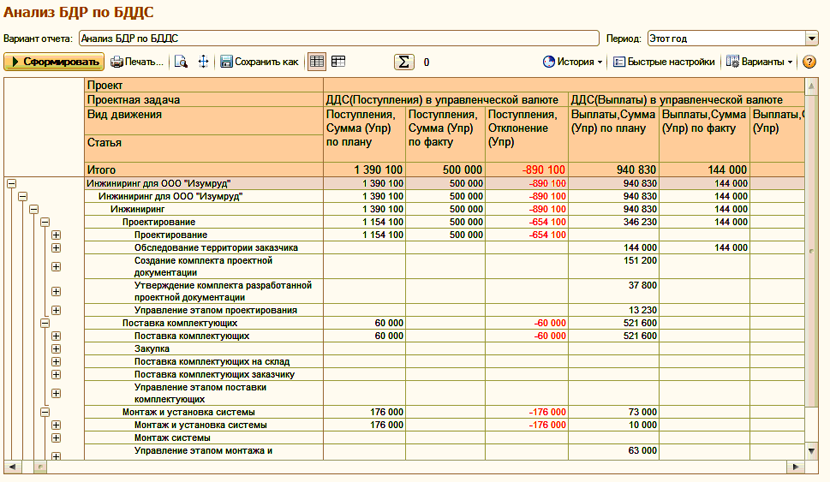Expand Обследование территории заказчика row

(x=56, y=248)
